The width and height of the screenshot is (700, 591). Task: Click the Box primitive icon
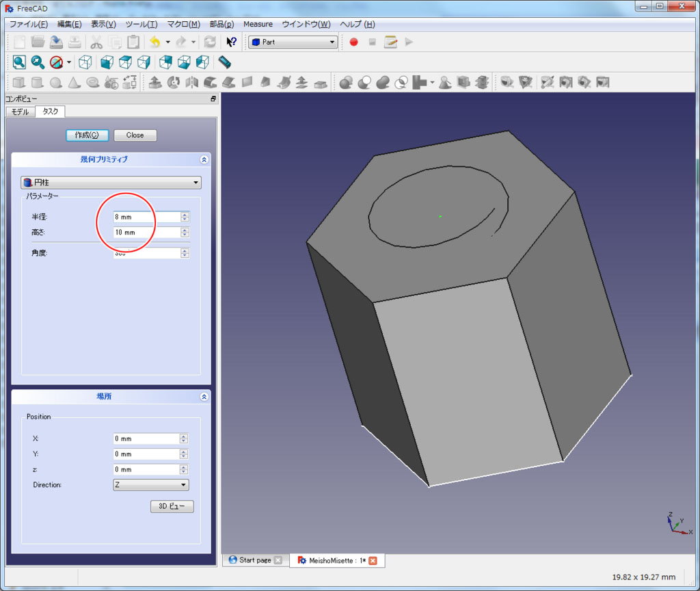tap(18, 82)
